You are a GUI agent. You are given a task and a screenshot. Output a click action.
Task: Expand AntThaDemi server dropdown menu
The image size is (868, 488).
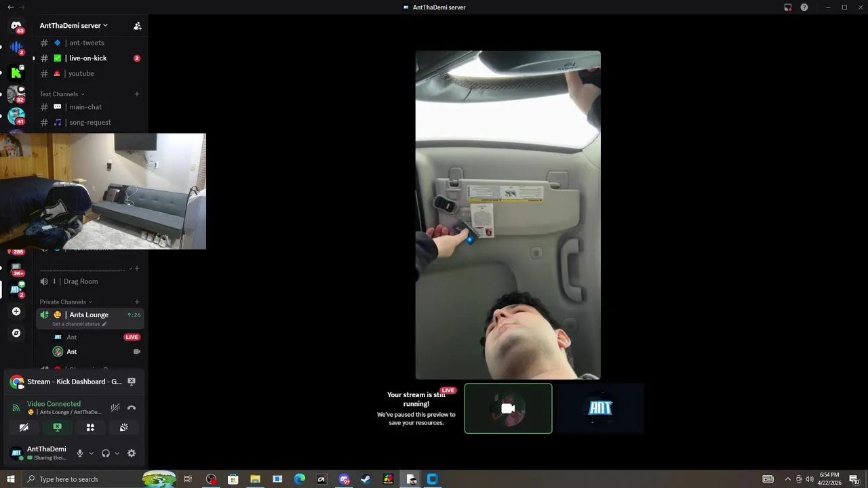coord(73,26)
